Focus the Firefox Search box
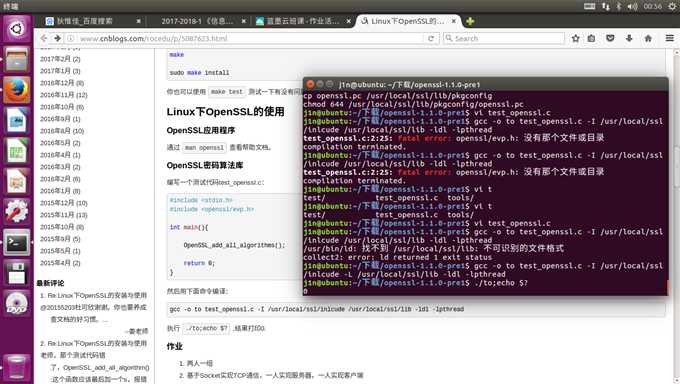Image resolution: width=680 pixels, height=384 pixels. coord(504,38)
